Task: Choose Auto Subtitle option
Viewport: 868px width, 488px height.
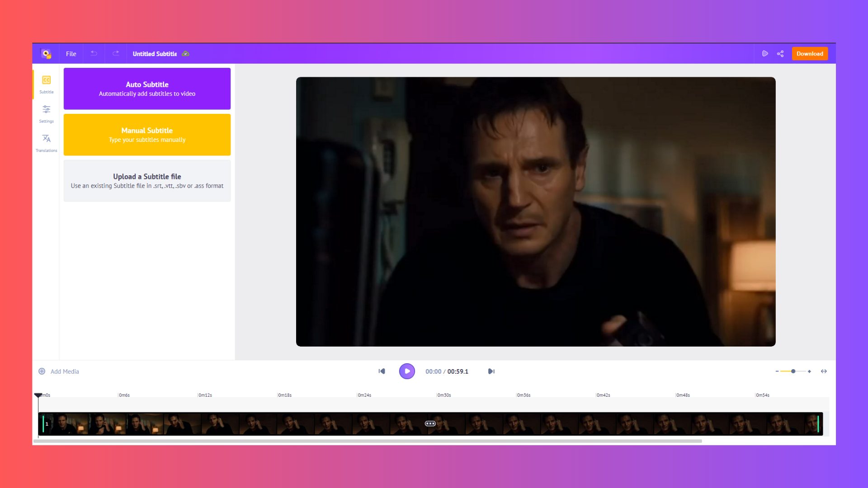Action: tap(147, 89)
